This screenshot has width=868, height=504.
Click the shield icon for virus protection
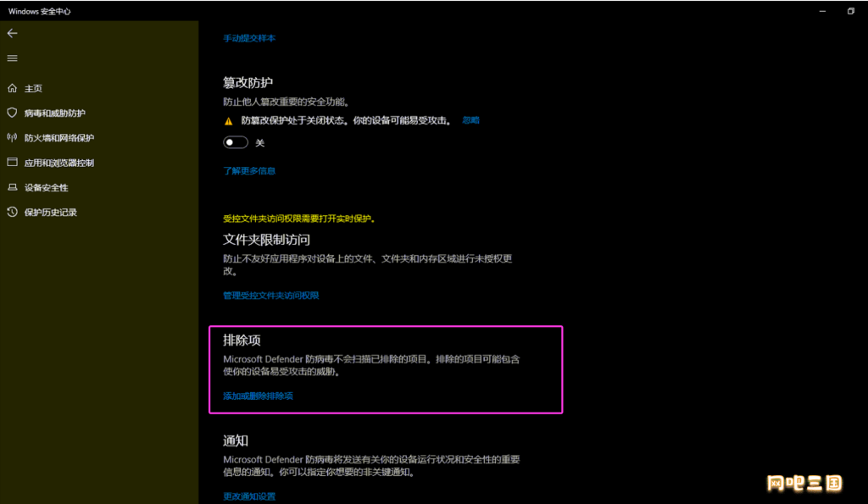click(x=12, y=113)
